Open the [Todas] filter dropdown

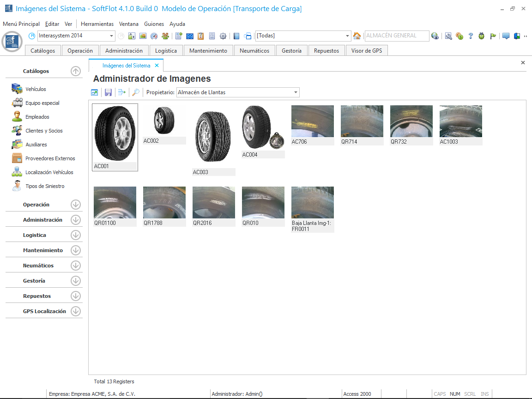pyautogui.click(x=348, y=36)
